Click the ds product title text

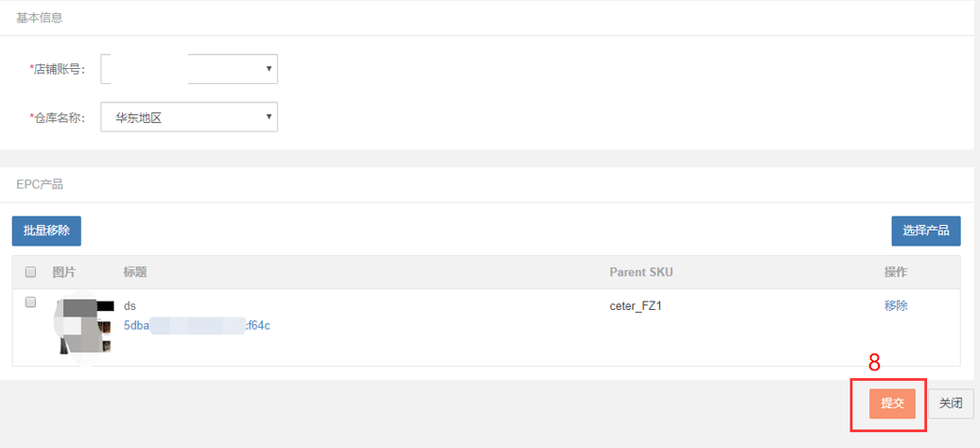tap(130, 306)
